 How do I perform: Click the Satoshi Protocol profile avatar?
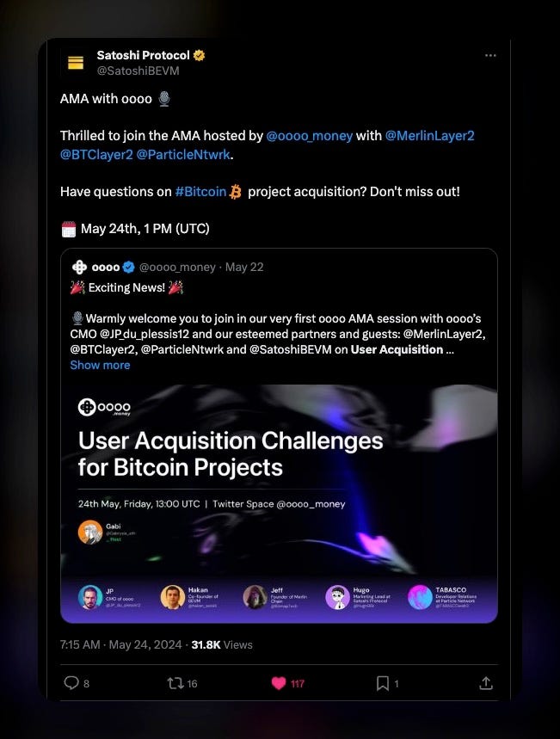76,63
